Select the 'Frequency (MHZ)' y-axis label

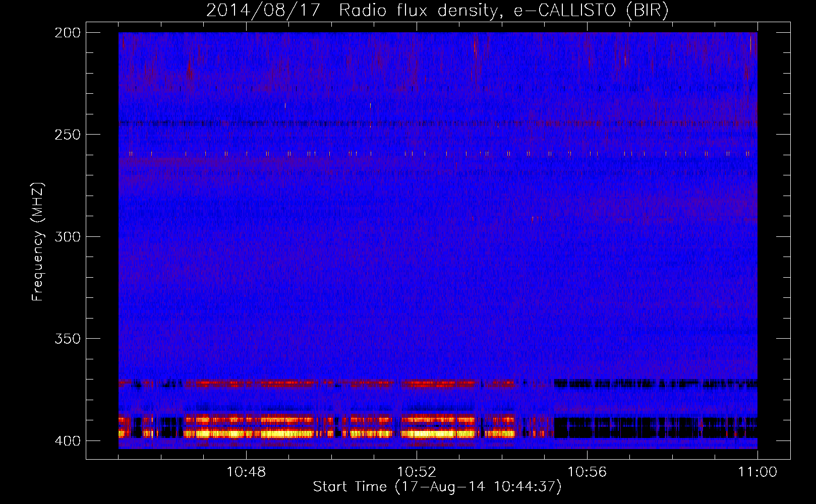37,241
